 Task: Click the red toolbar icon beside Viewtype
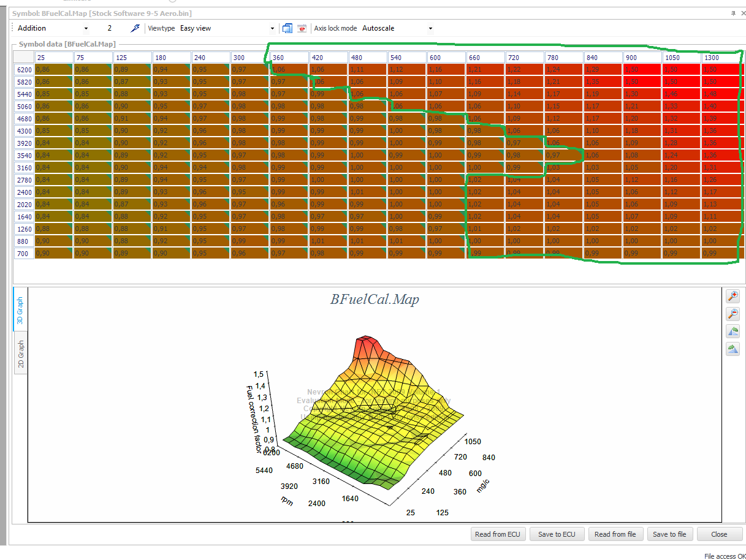tap(302, 28)
